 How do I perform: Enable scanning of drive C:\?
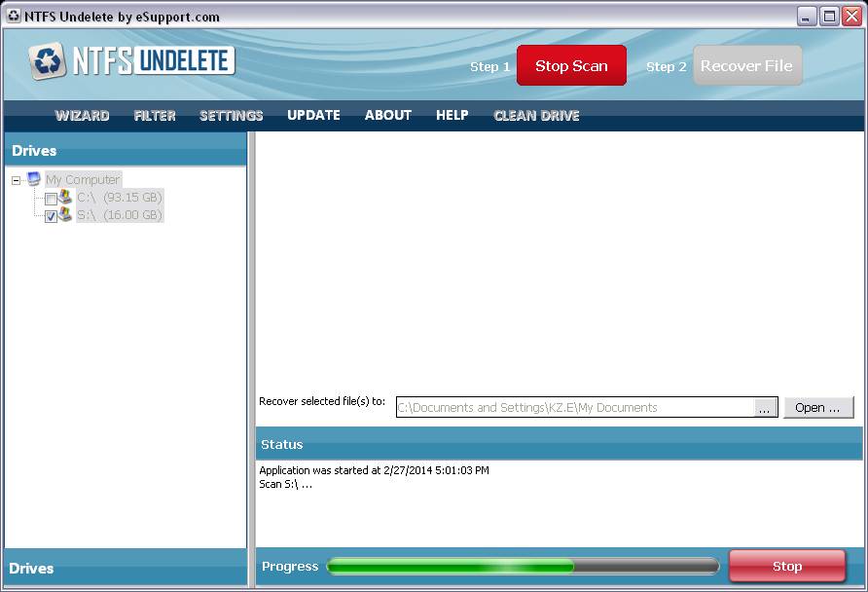point(50,198)
